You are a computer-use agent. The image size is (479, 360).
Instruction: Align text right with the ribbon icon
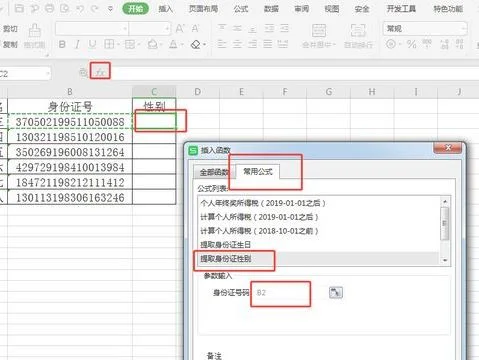(253, 44)
